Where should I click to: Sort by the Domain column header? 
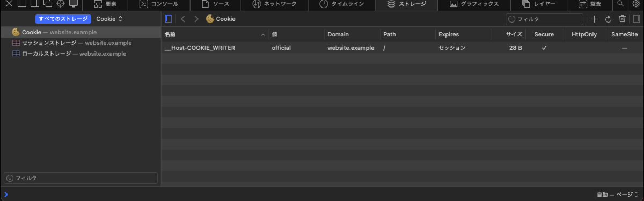[353, 34]
